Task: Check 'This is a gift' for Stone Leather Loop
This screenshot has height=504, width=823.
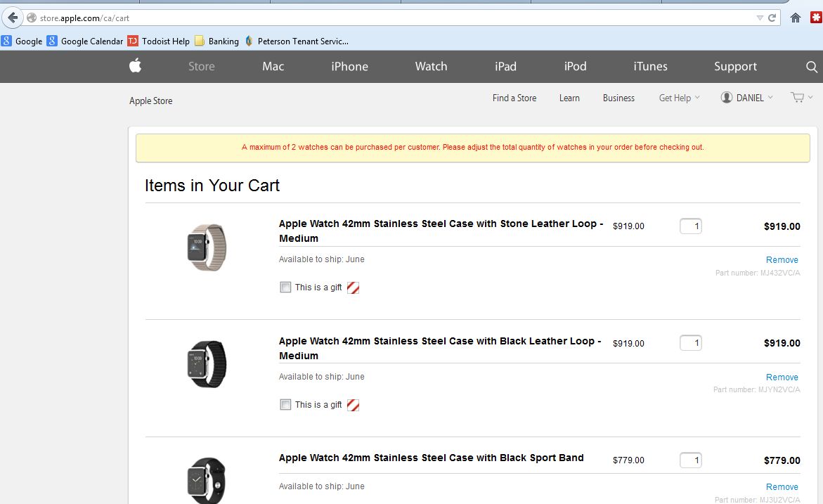Action: 285,287
